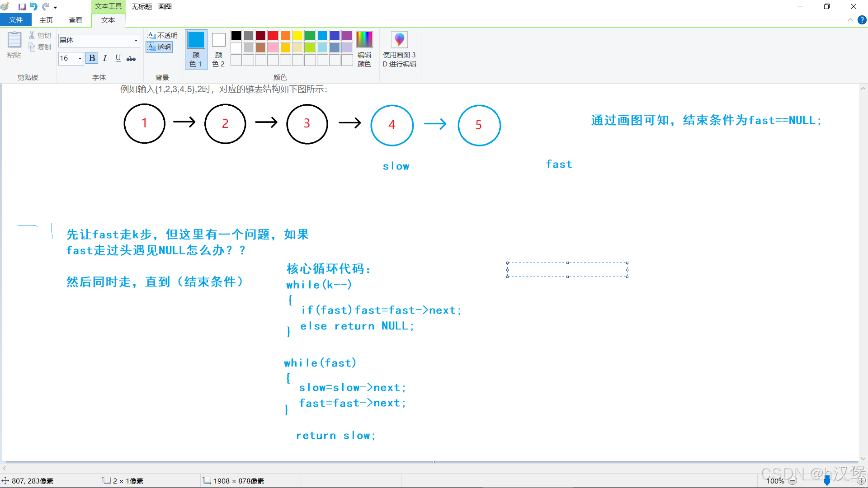Switch to the 查看 View tab

(x=75, y=20)
